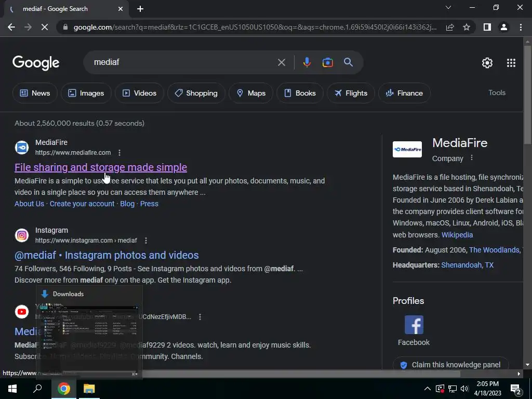Filter results by Shopping
Screen dimensions: 532x399
click(x=196, y=93)
